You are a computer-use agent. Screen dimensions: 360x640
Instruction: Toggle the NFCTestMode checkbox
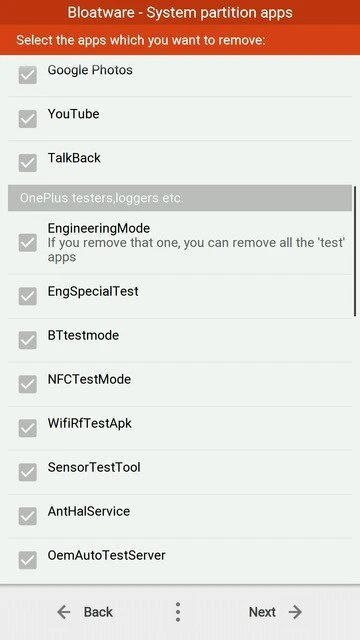point(28,384)
